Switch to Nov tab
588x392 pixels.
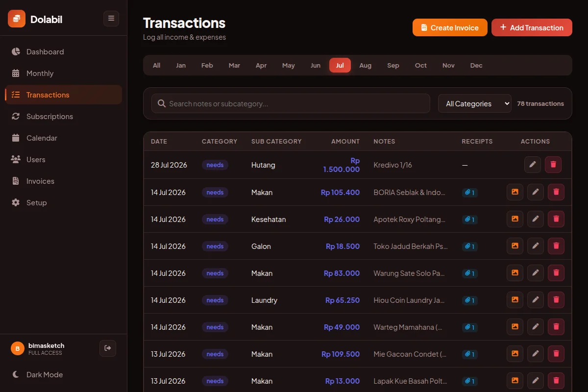tap(448, 65)
